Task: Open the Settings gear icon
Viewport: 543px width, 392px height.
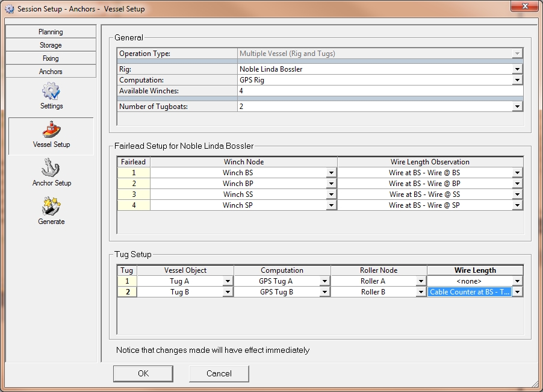Action: (x=51, y=92)
